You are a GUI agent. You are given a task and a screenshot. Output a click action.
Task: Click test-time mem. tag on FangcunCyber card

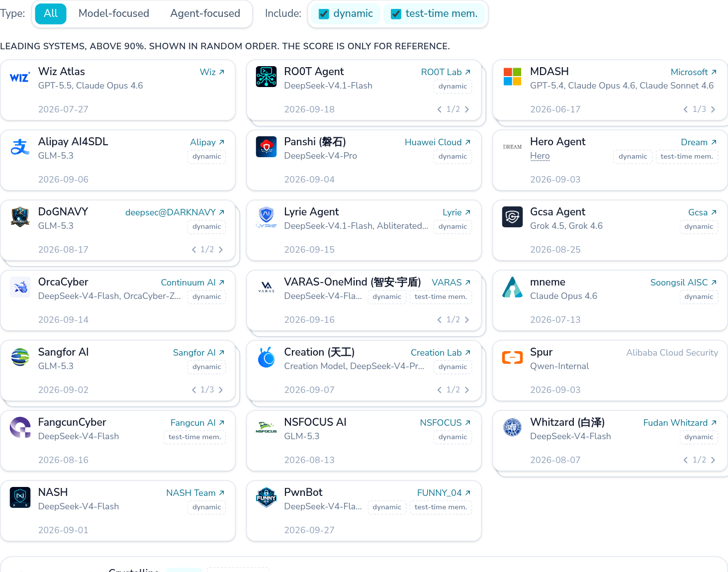pos(194,437)
